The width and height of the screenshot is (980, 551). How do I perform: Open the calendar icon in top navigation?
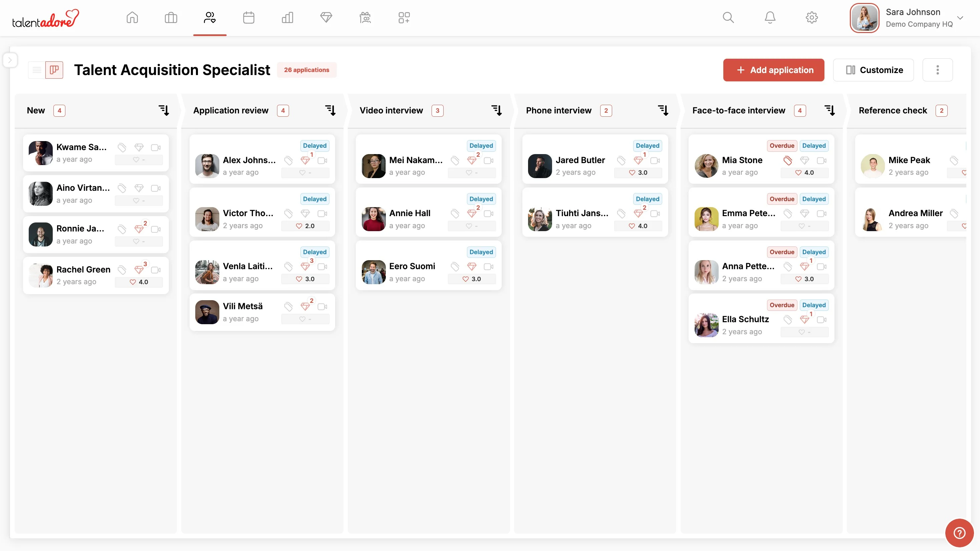[x=248, y=17]
